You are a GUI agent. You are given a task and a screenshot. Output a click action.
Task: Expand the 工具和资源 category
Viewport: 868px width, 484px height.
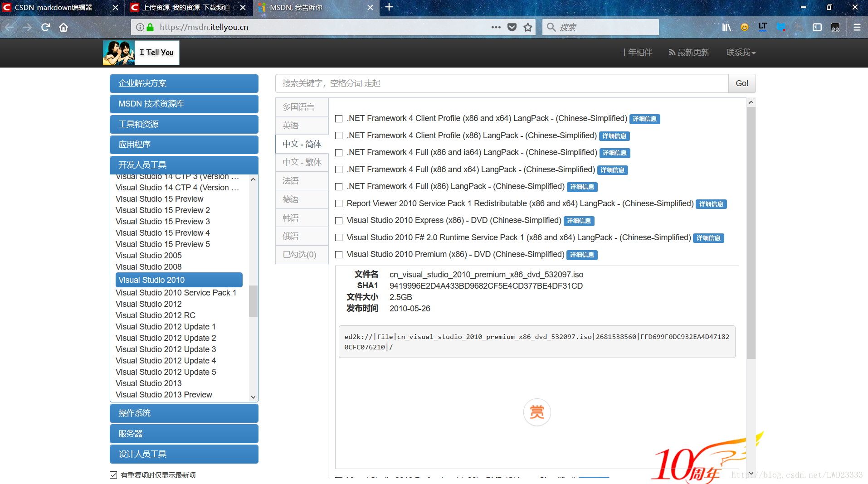(184, 124)
